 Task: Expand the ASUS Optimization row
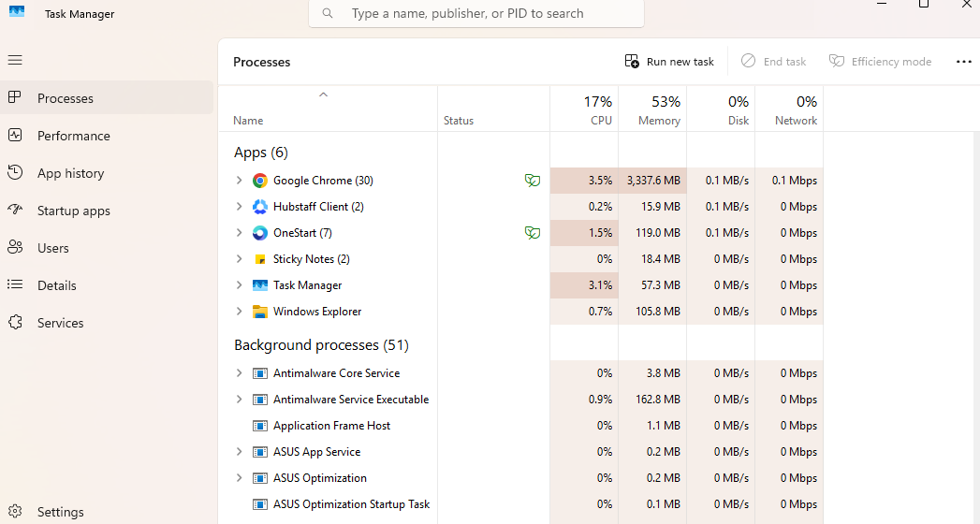coord(239,478)
